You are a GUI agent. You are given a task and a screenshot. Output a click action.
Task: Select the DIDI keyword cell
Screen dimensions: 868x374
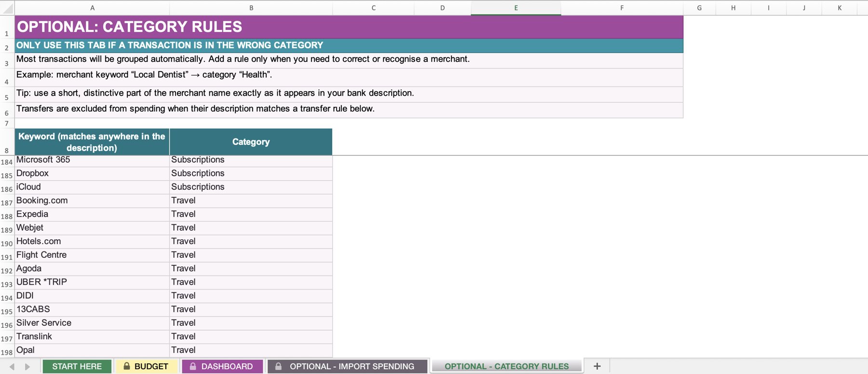tap(92, 296)
